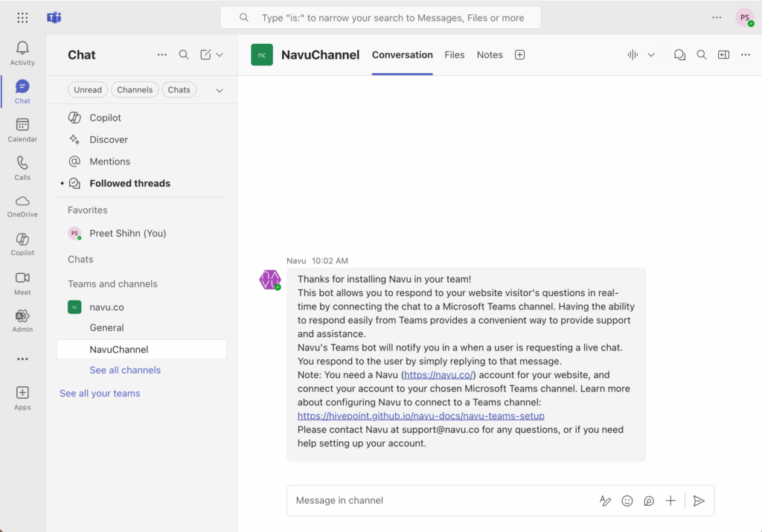Switch to the Files tab

tap(454, 55)
